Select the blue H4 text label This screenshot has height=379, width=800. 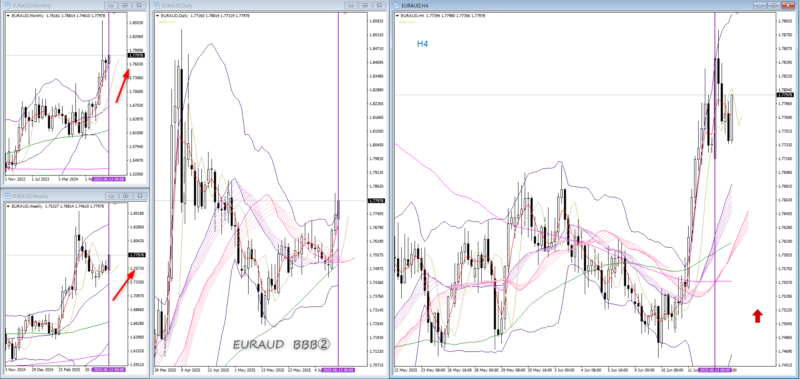(x=422, y=44)
